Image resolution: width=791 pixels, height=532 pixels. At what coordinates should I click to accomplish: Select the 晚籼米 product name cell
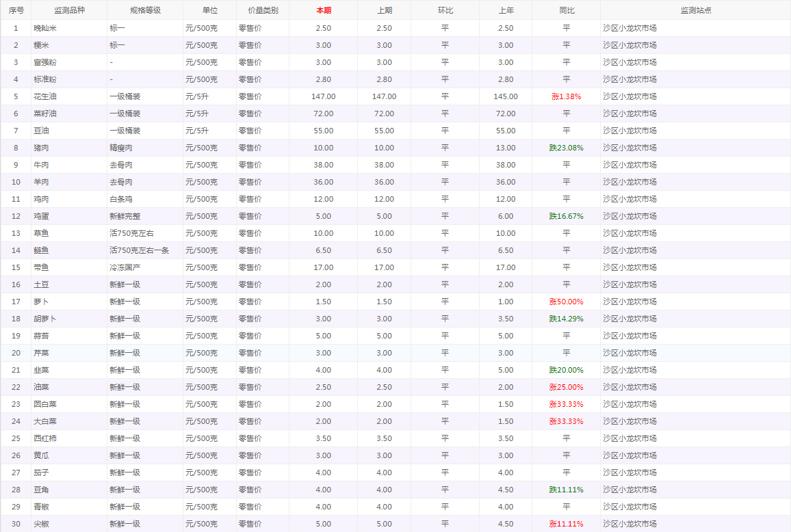(46, 28)
